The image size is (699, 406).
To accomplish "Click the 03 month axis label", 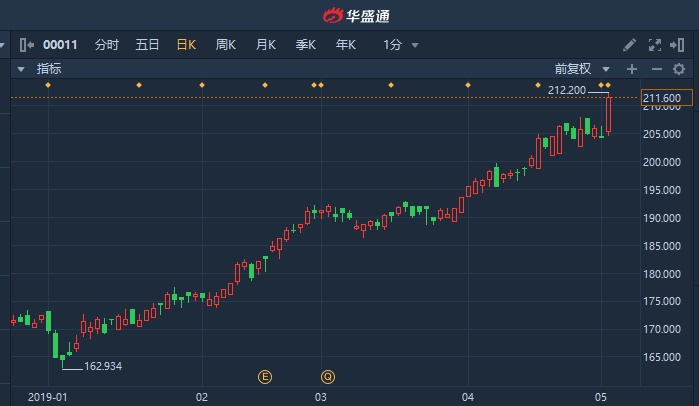I will click(x=321, y=397).
